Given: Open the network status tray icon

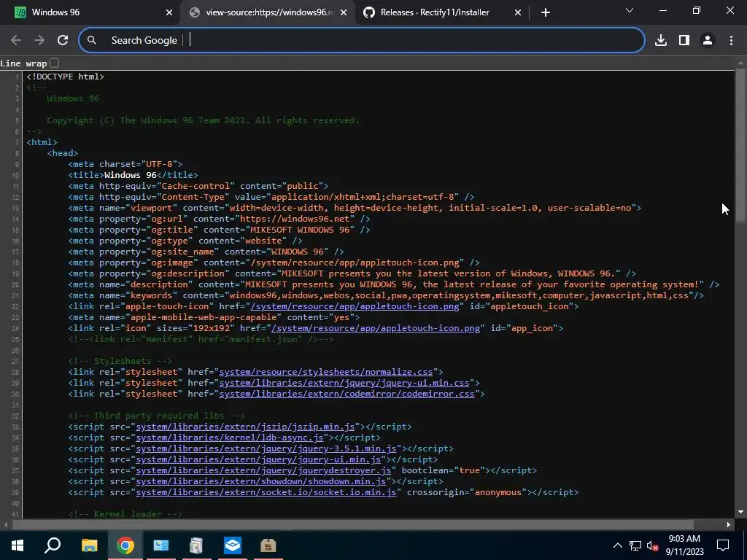Looking at the screenshot, I should coord(635,545).
